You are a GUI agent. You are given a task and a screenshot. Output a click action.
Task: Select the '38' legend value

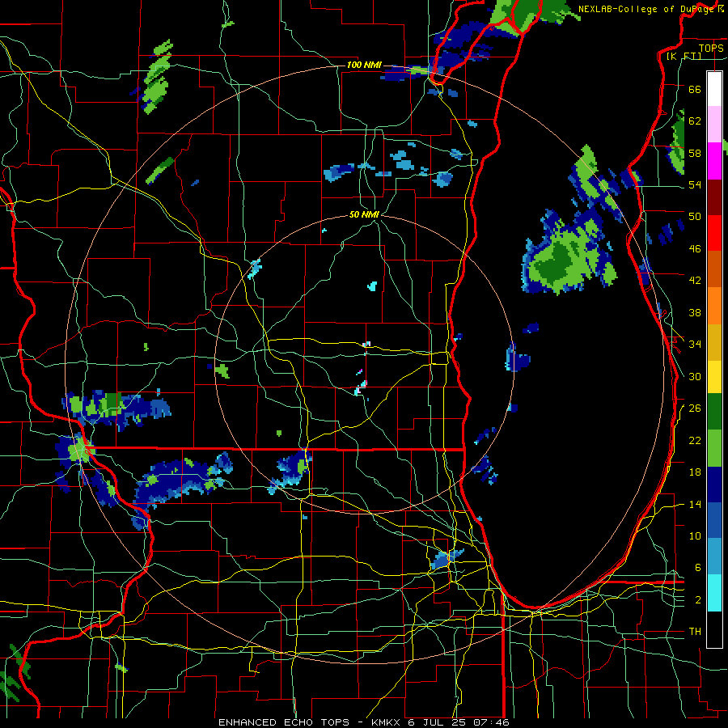[695, 312]
